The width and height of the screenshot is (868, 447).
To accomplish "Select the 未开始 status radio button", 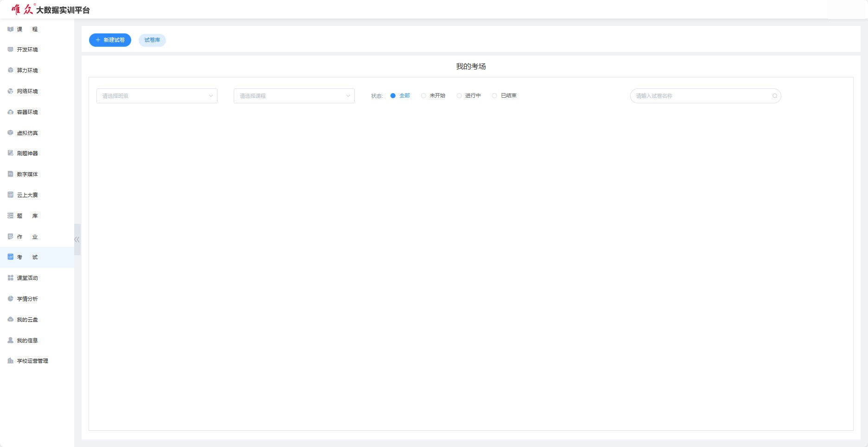I will [x=423, y=96].
